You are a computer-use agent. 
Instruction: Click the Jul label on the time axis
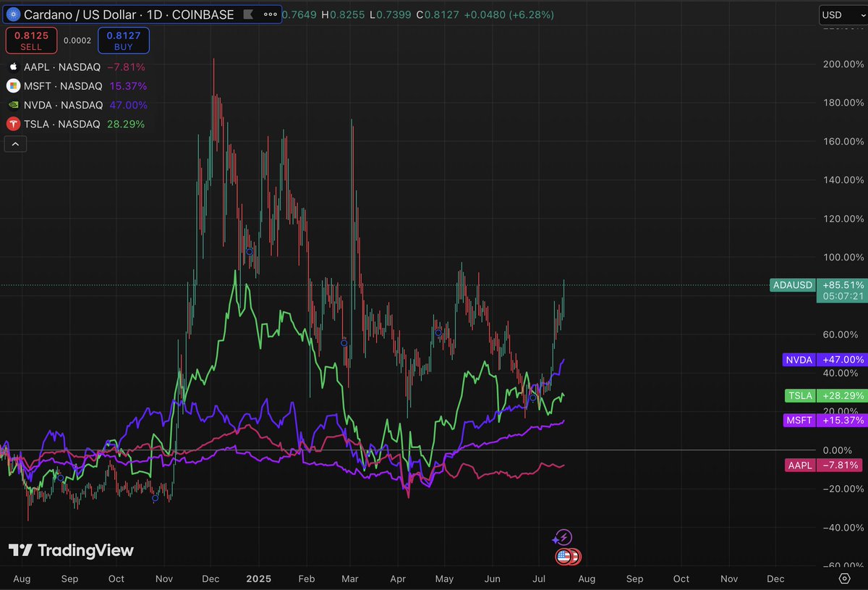pos(540,579)
